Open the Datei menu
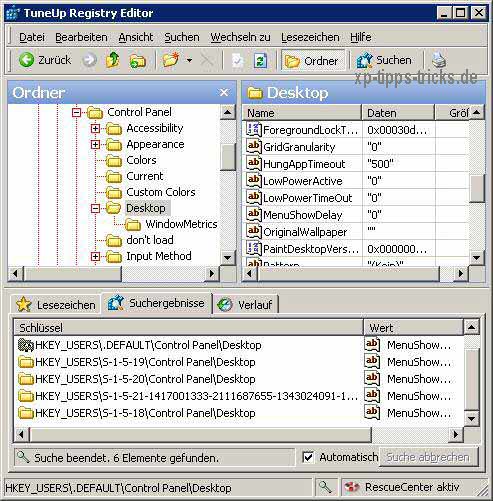The image size is (493, 501). pos(32,37)
